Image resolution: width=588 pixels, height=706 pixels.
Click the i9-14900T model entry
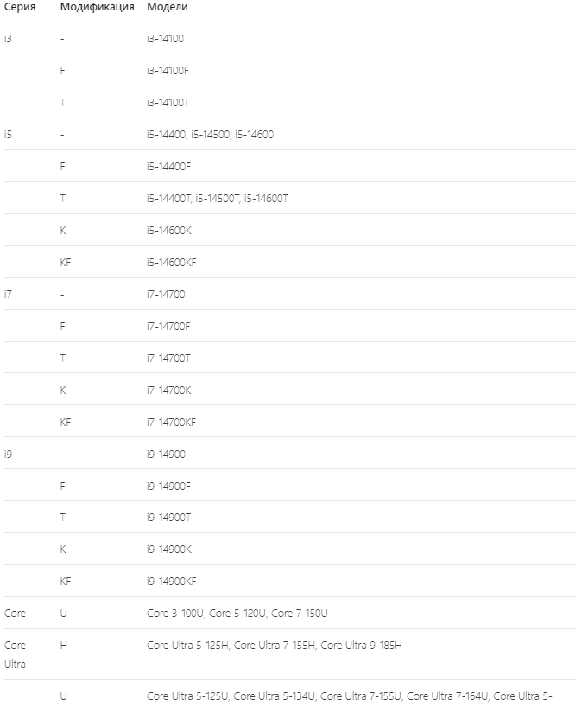tap(168, 518)
